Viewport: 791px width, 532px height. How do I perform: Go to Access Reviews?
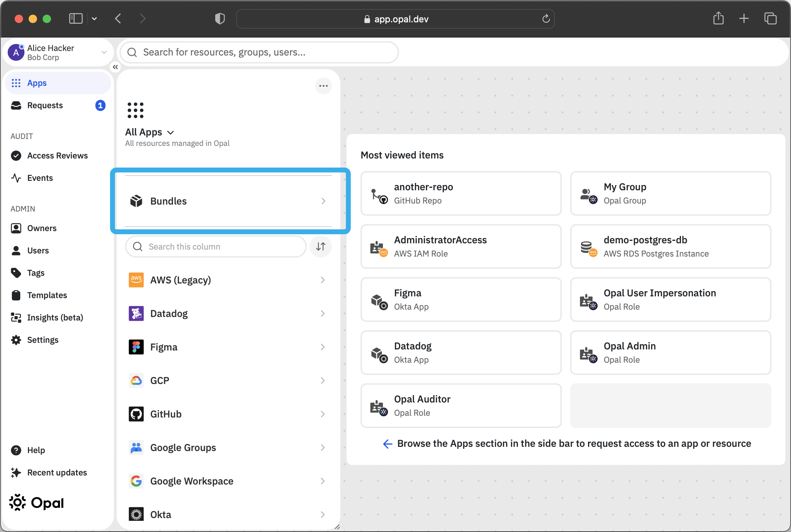[57, 156]
